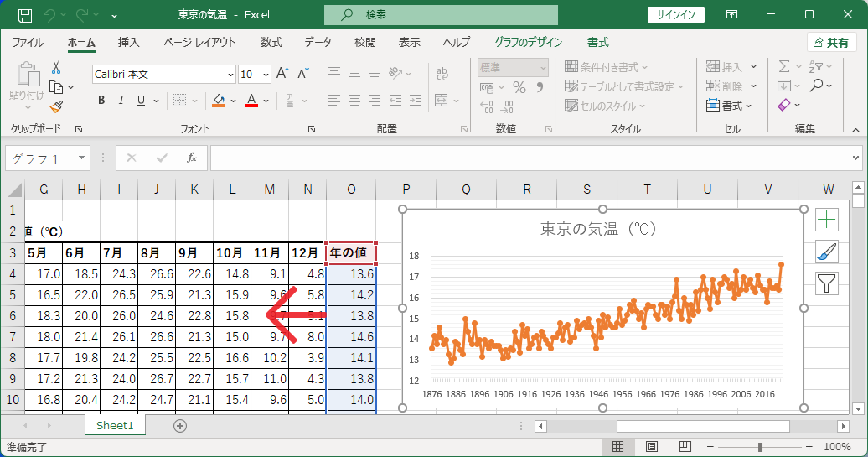The image size is (868, 457).
Task: Click the Undo arrow icon
Action: [x=49, y=15]
